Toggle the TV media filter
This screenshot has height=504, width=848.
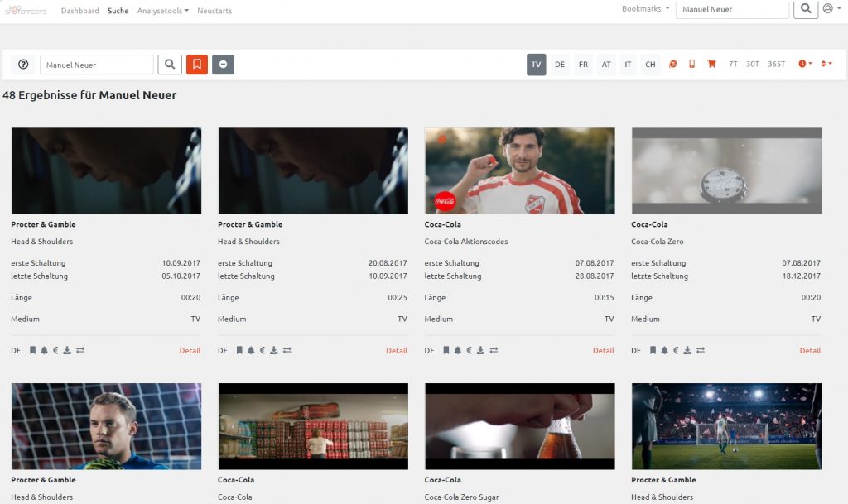point(536,65)
